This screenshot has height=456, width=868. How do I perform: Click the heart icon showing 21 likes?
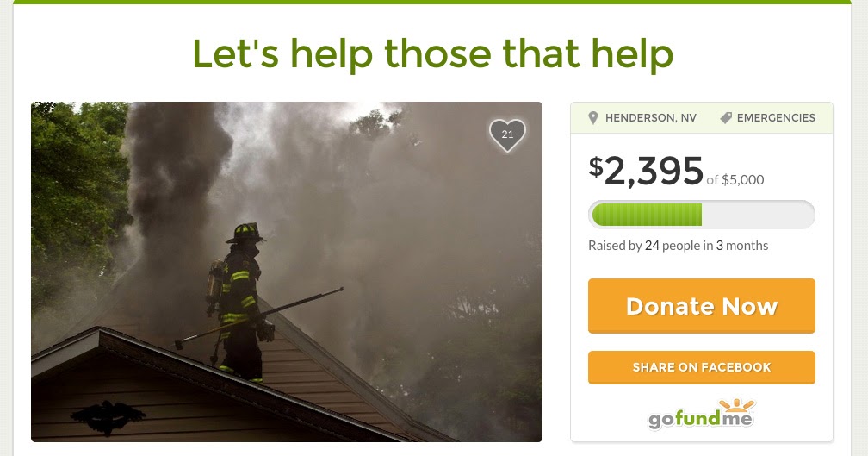(x=507, y=135)
